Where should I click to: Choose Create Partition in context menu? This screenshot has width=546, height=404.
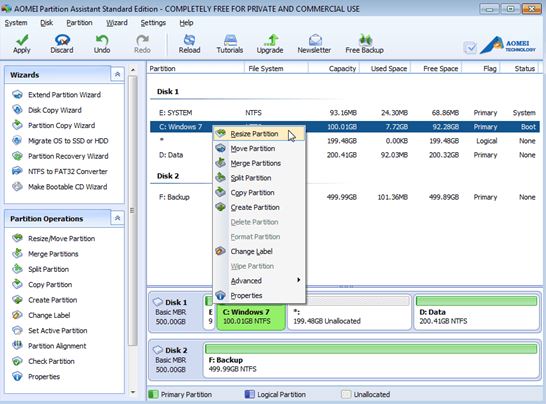(259, 207)
